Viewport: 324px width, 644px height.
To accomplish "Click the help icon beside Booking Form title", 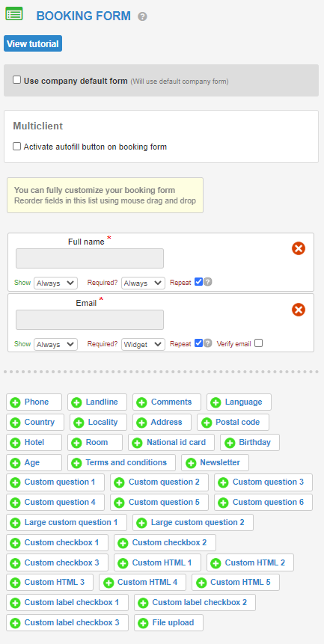I will click(x=142, y=17).
